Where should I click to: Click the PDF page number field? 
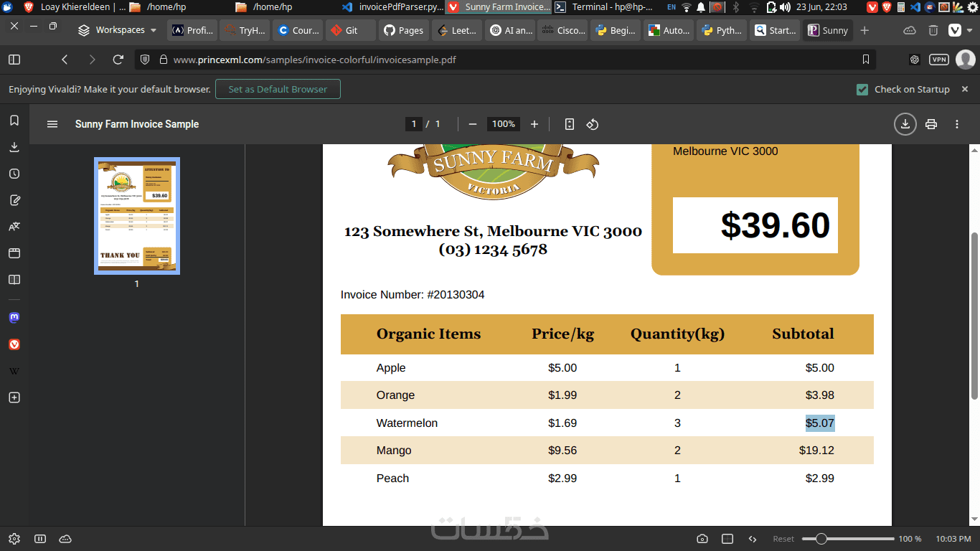(x=413, y=124)
